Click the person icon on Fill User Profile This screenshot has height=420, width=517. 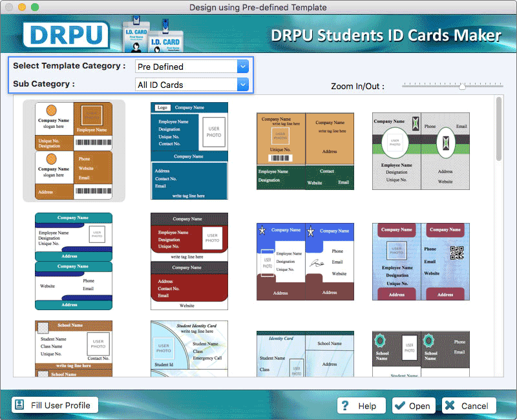click(19, 404)
